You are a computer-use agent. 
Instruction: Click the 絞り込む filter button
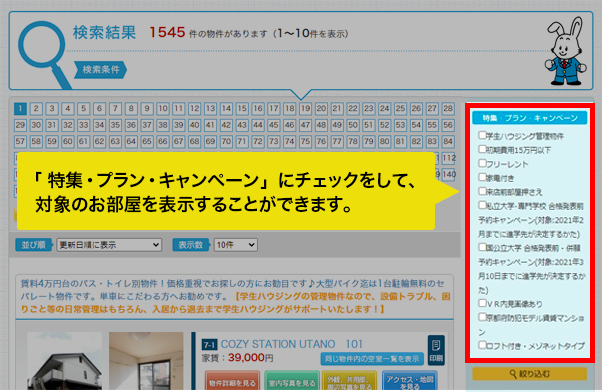(529, 374)
